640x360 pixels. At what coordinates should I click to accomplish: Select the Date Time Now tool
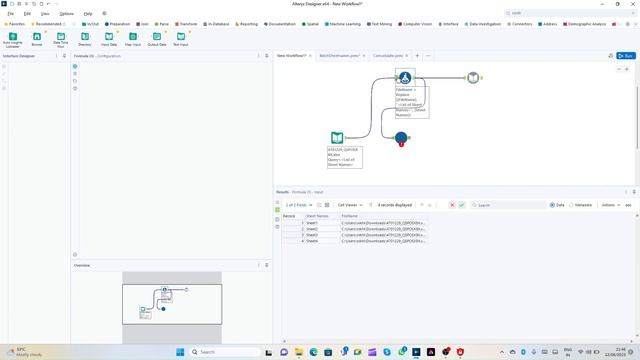tap(61, 39)
